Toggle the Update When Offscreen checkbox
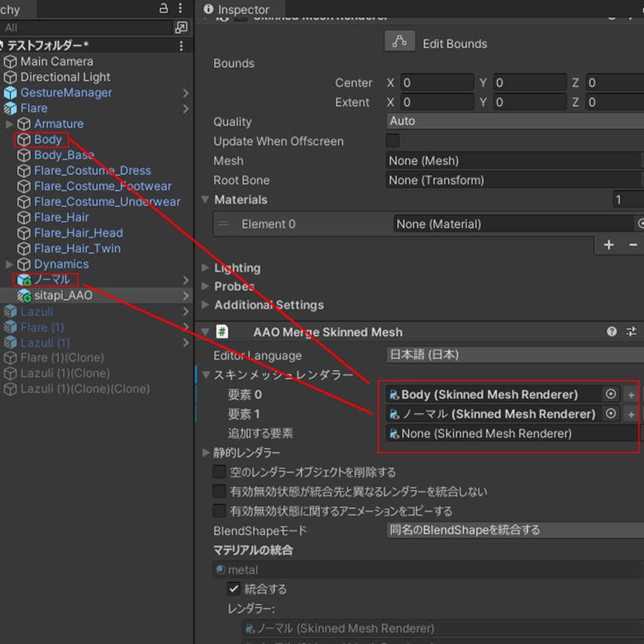The image size is (644, 644). click(x=392, y=140)
